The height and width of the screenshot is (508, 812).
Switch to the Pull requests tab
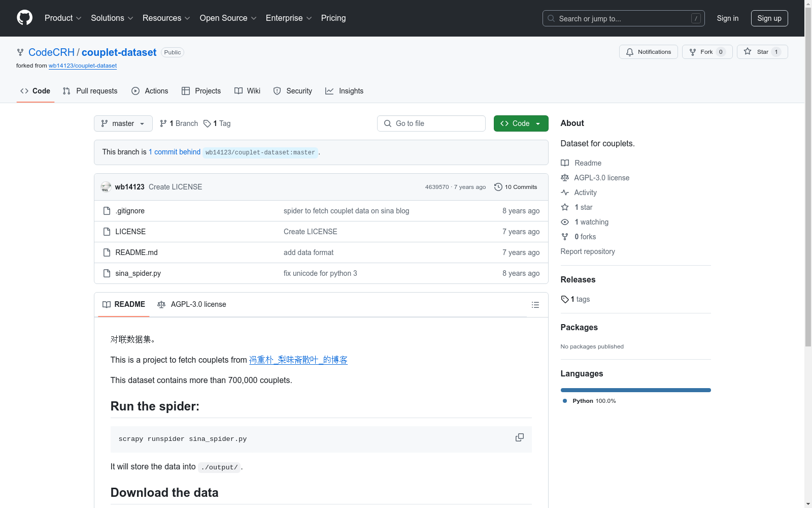[90, 91]
